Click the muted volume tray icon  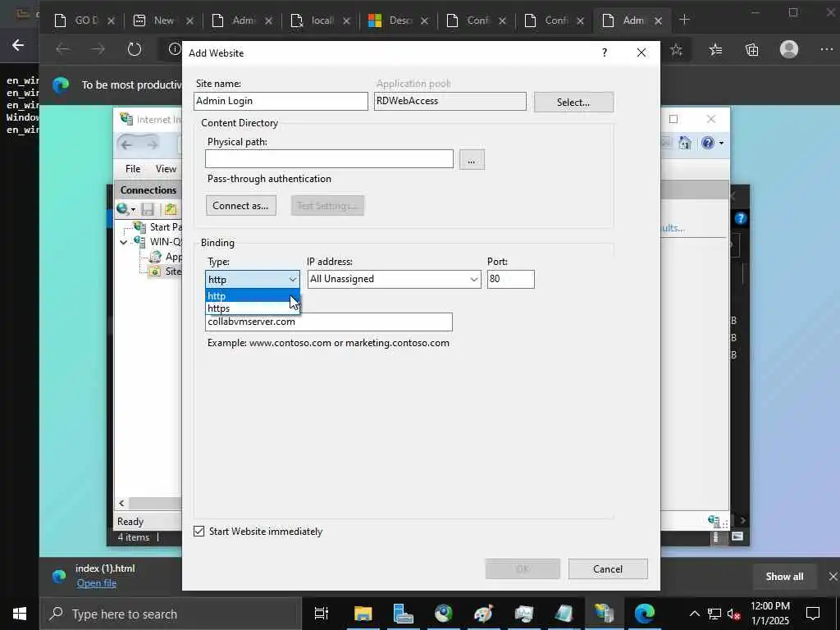(x=733, y=614)
